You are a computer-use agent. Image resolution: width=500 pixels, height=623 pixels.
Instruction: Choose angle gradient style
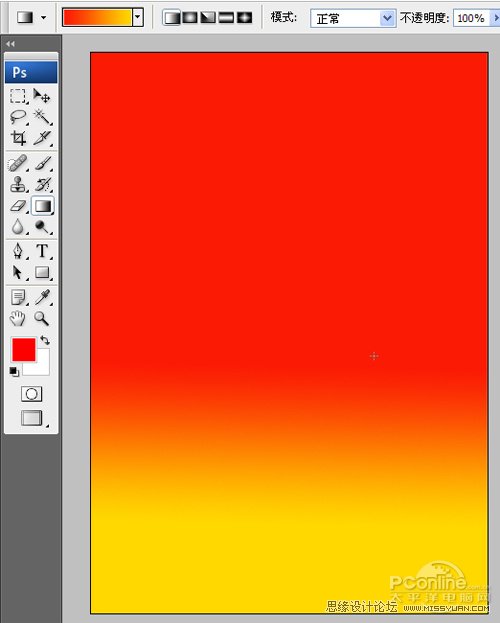208,18
